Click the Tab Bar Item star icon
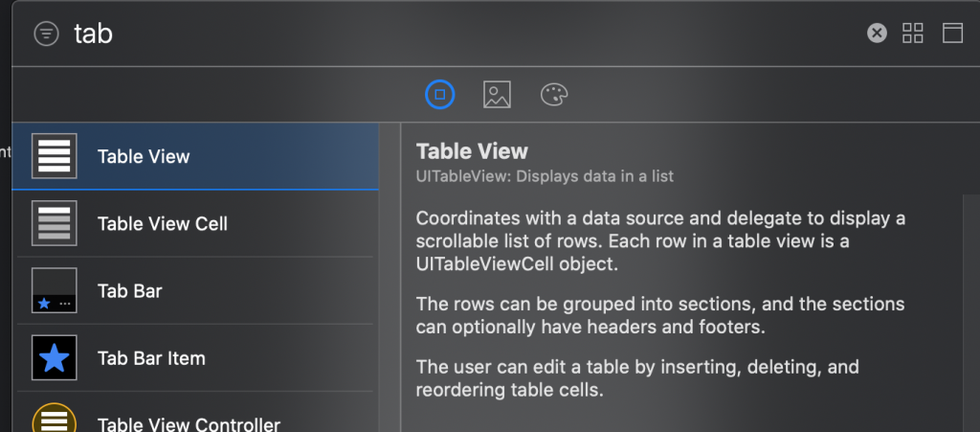Viewport: 980px width, 432px height. point(55,357)
